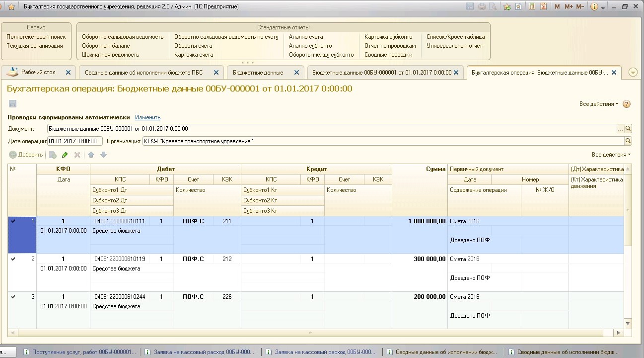Open help with the question mark icon
The height and width of the screenshot is (358, 644).
click(x=627, y=104)
